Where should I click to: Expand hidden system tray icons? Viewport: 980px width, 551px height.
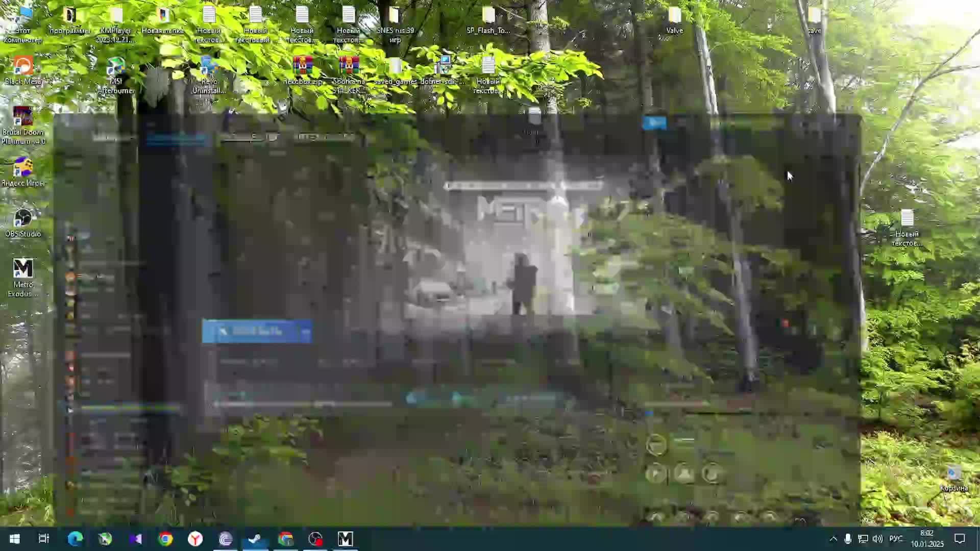(x=833, y=539)
